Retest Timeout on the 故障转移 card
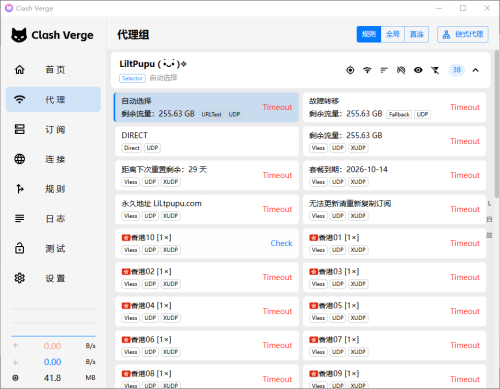The width and height of the screenshot is (500, 389). click(x=465, y=107)
